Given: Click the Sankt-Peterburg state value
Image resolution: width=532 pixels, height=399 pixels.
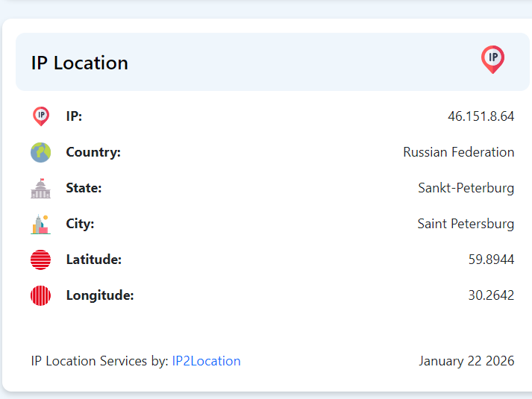Looking at the screenshot, I should (466, 188).
